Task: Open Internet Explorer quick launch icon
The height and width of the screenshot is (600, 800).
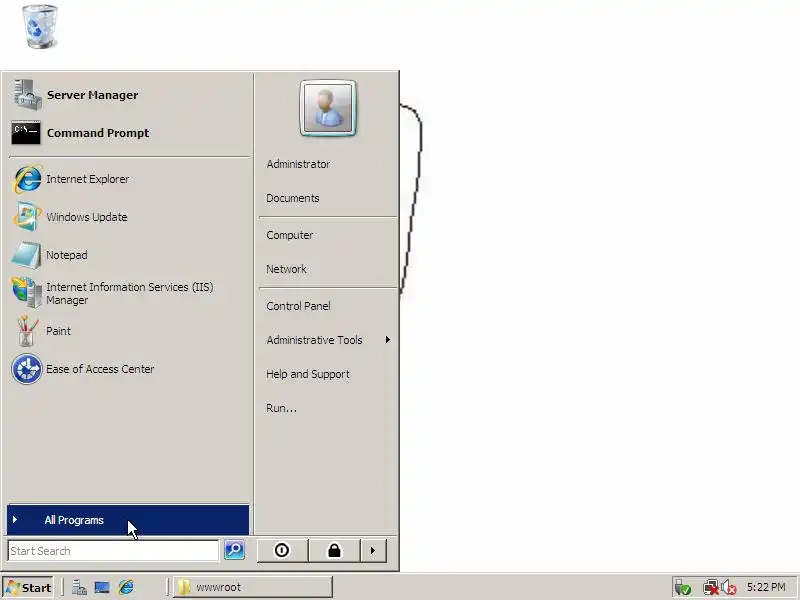Action: pos(126,587)
